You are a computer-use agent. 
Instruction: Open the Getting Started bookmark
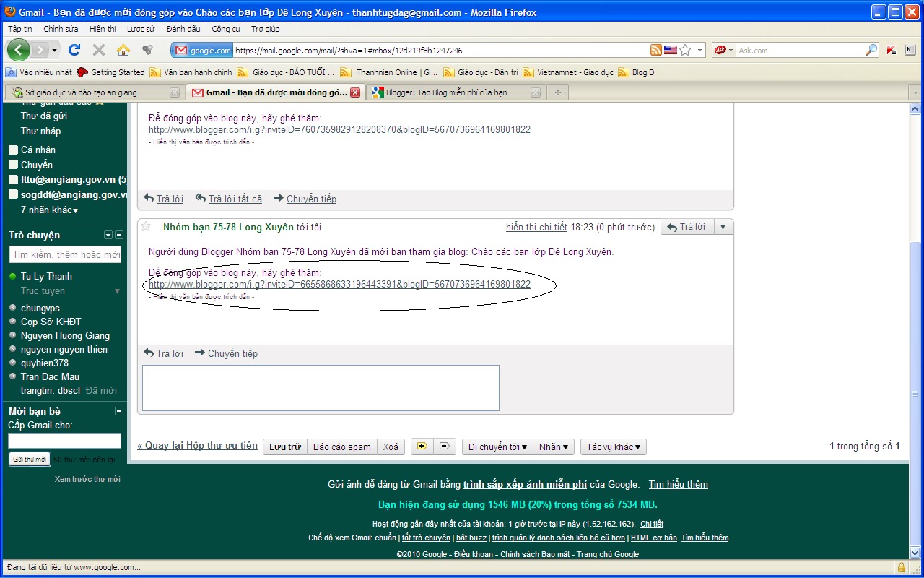click(x=110, y=72)
